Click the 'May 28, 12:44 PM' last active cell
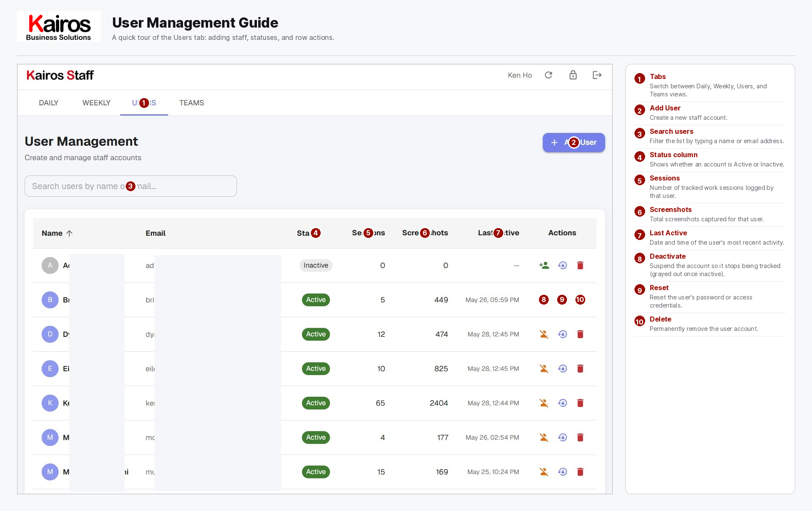The image size is (812, 511). click(493, 403)
